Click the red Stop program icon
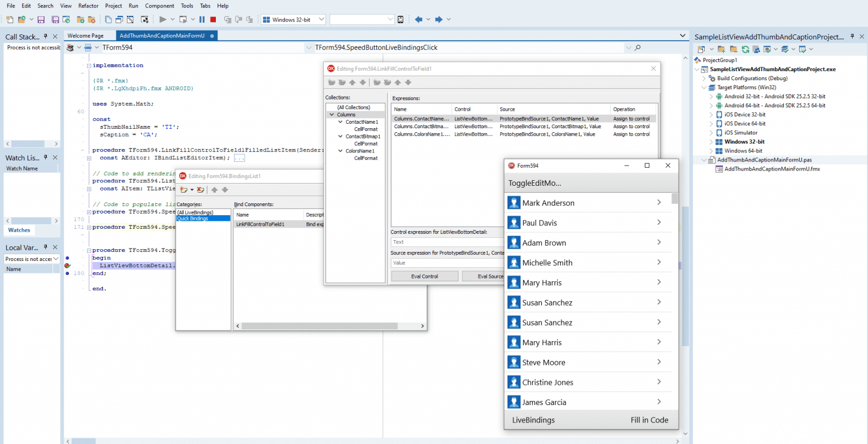Viewport: 868px width, 444px height. (x=213, y=19)
